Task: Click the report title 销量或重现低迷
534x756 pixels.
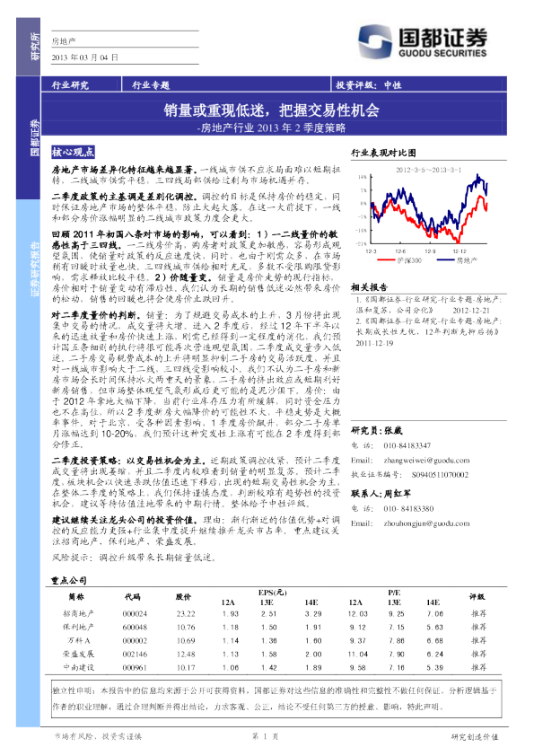Action: 272,110
